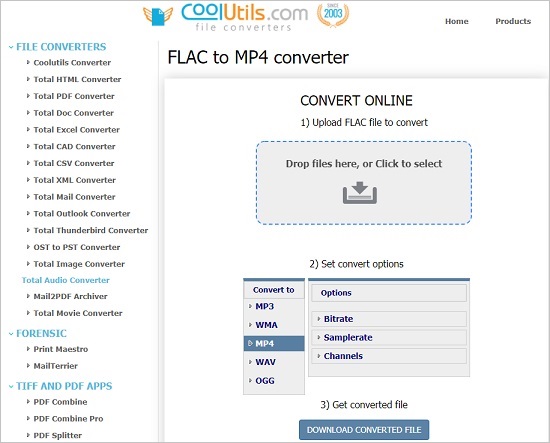Open MailTerrier link
Image resolution: width=550 pixels, height=443 pixels.
point(55,366)
